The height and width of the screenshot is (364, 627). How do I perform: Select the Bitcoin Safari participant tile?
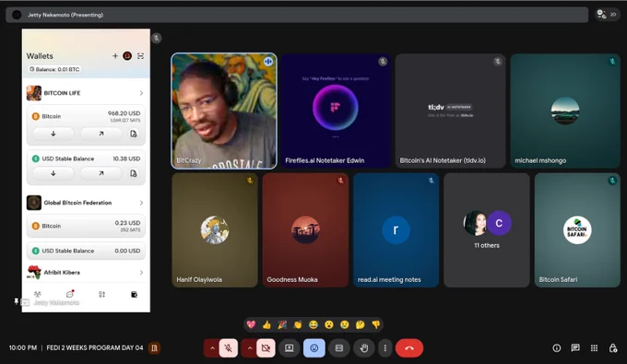click(577, 230)
